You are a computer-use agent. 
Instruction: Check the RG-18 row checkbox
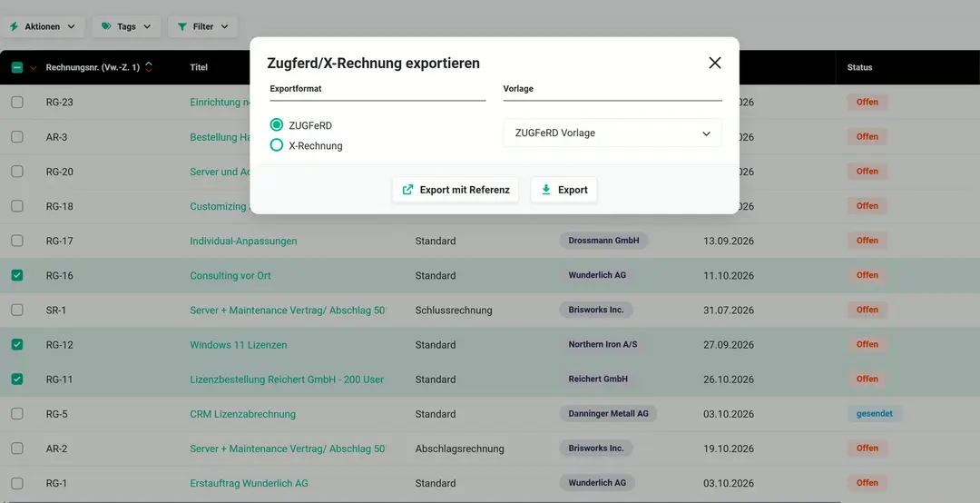pos(17,206)
